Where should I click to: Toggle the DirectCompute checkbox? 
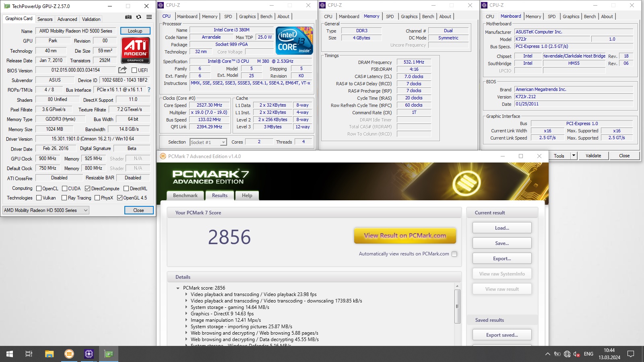[87, 188]
